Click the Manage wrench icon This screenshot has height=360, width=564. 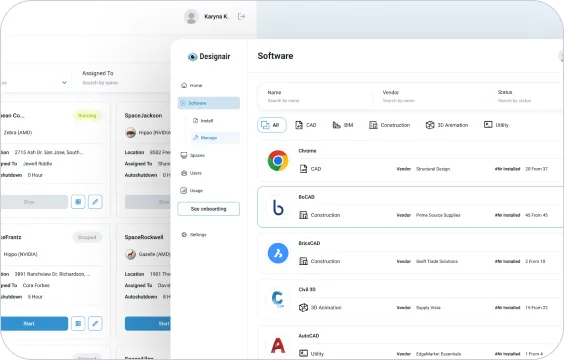(195, 137)
